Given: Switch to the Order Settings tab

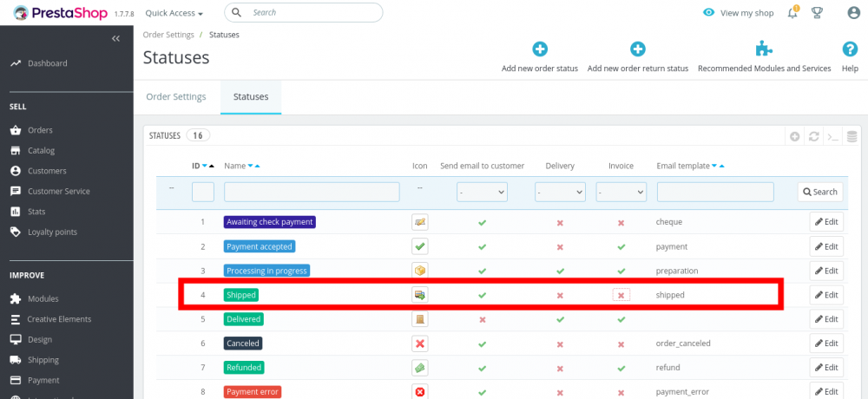Looking at the screenshot, I should tap(176, 97).
